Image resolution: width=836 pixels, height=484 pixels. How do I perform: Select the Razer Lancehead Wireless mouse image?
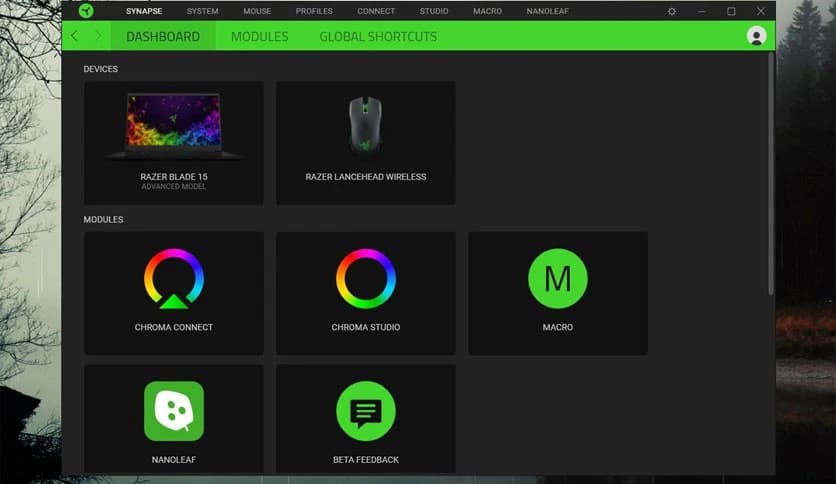click(x=366, y=125)
